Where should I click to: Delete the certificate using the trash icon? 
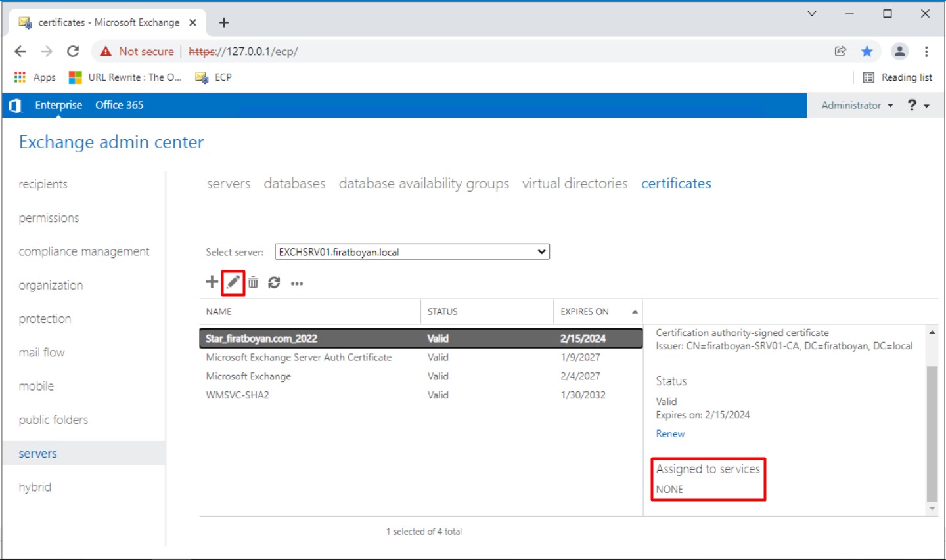[253, 283]
